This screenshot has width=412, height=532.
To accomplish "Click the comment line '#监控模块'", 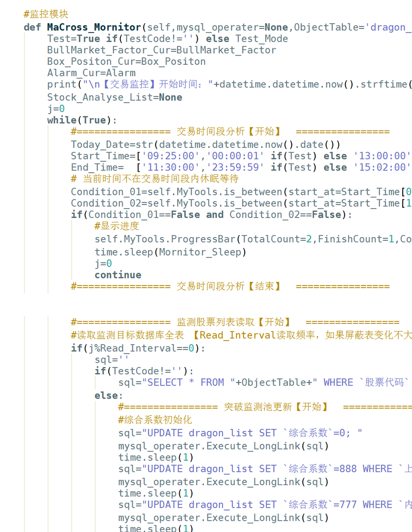I will point(46,14).
